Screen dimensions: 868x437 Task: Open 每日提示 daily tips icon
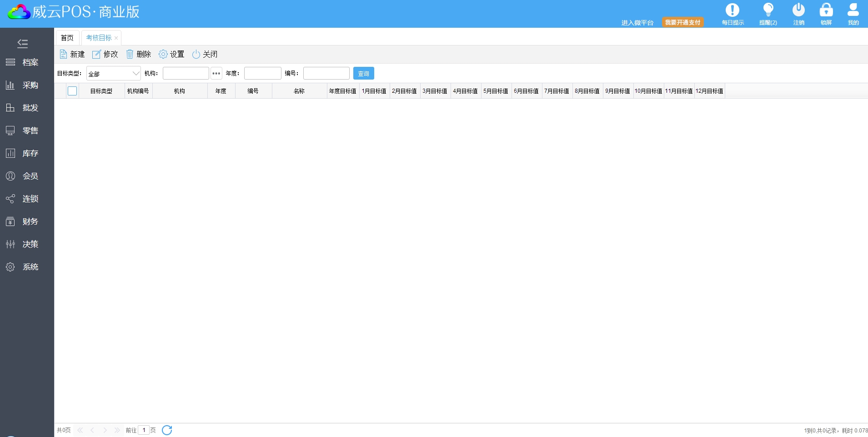coord(733,14)
